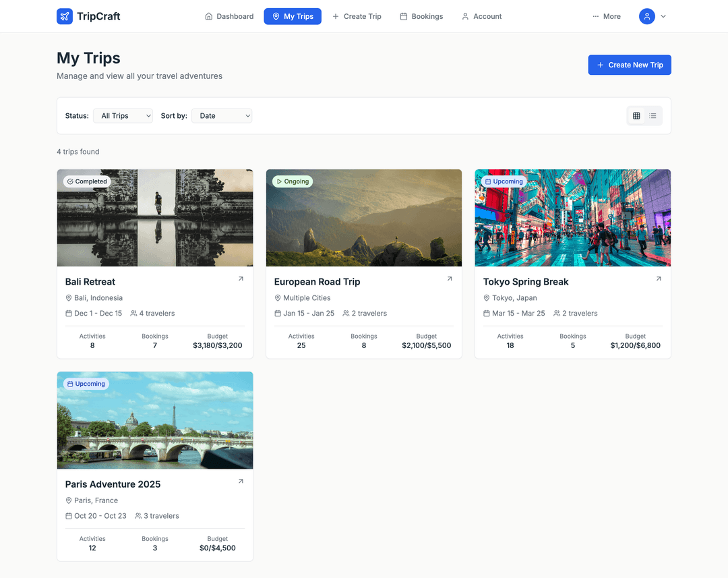Open the Sort by dropdown
The image size is (728, 578).
222,115
